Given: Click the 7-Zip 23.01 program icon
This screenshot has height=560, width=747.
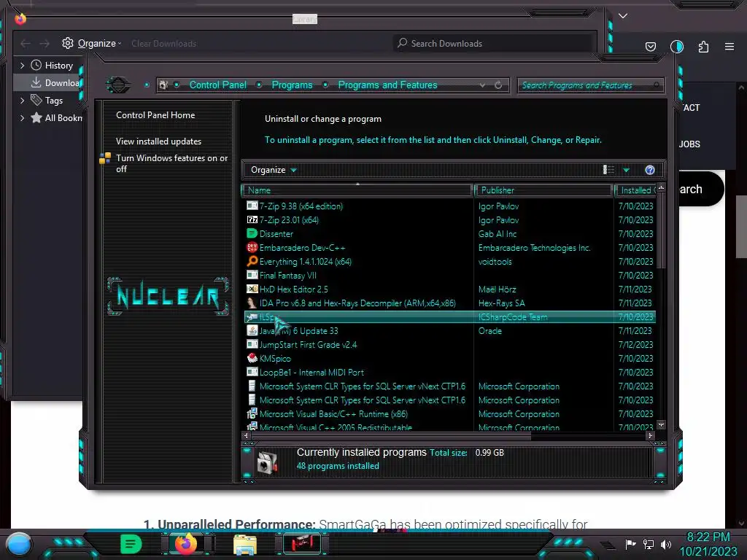Looking at the screenshot, I should point(252,219).
